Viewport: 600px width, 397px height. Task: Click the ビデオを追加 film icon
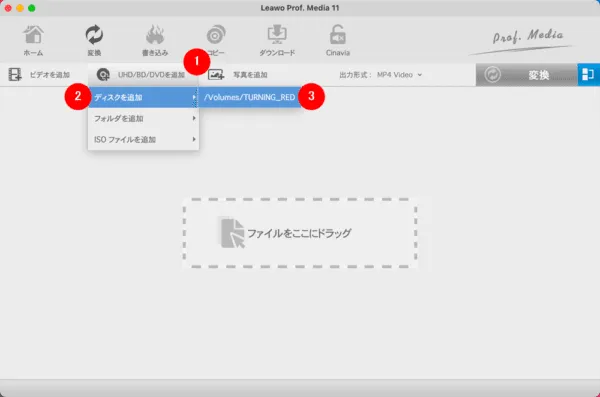pos(15,75)
